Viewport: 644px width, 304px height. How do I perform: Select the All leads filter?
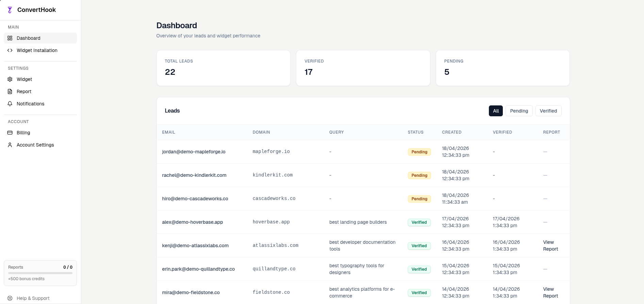[x=496, y=111]
